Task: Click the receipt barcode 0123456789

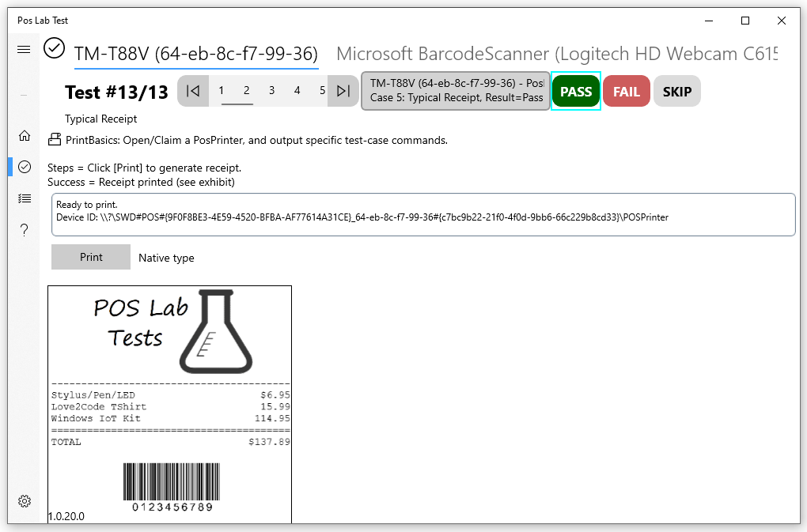Action: tap(172, 487)
